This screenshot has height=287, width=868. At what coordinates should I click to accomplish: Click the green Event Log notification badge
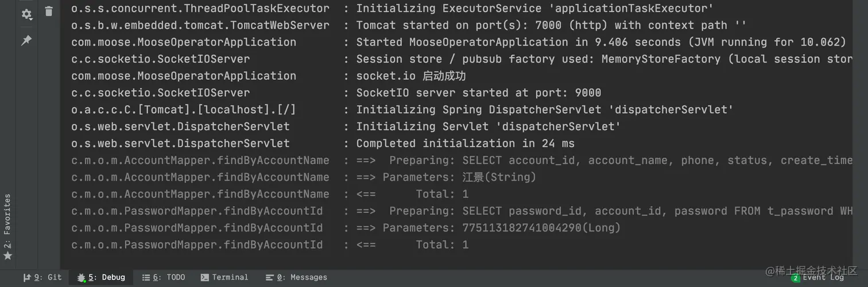pos(796,278)
